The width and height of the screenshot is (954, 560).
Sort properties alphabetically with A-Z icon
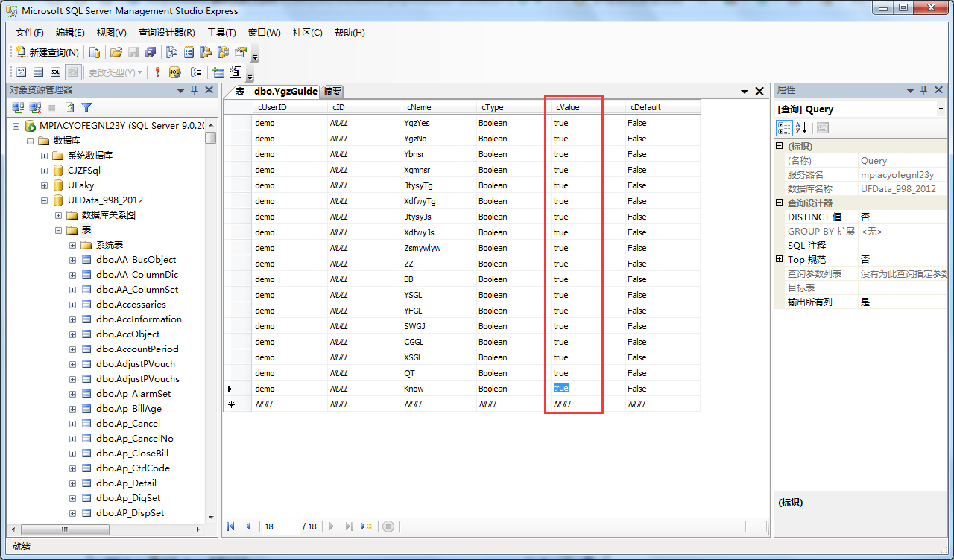pyautogui.click(x=801, y=128)
